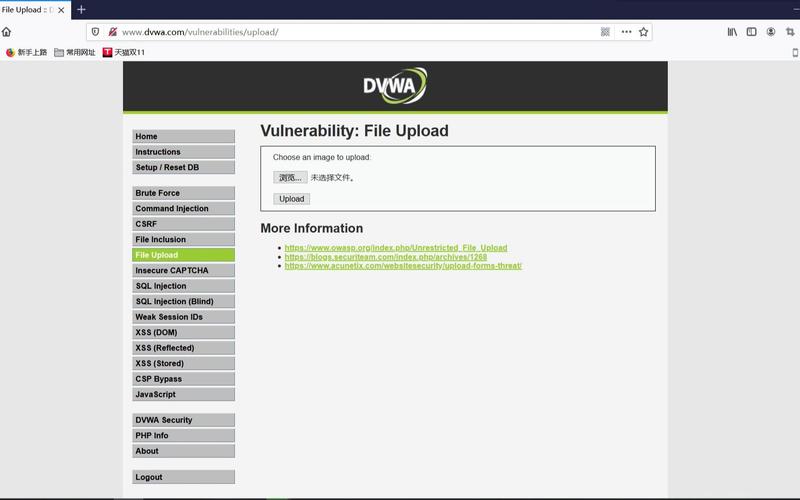800x500 pixels.
Task: Open the 天猫双11 bookmark
Action: point(124,52)
